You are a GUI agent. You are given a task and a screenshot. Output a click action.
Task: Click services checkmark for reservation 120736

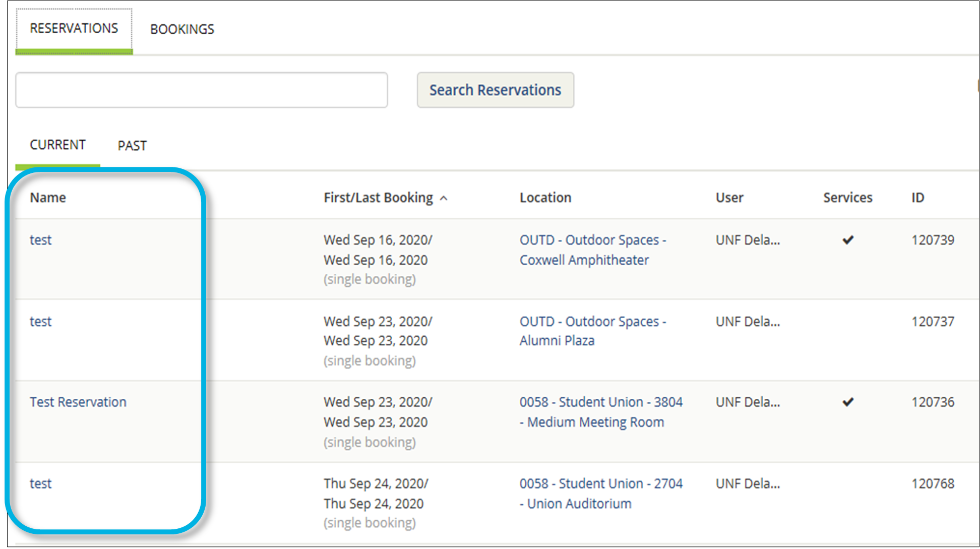click(x=848, y=402)
